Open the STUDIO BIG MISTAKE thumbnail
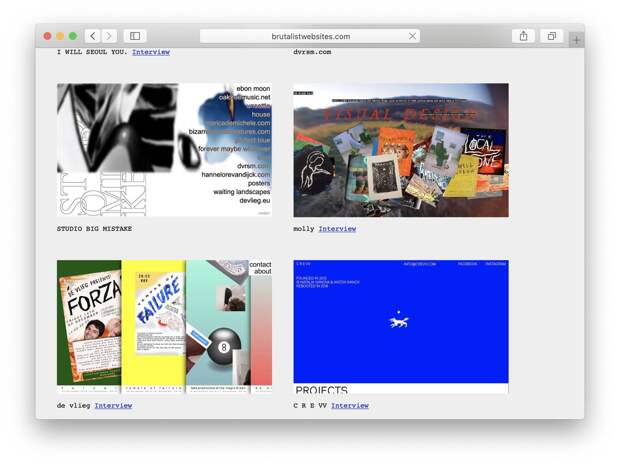 164,150
